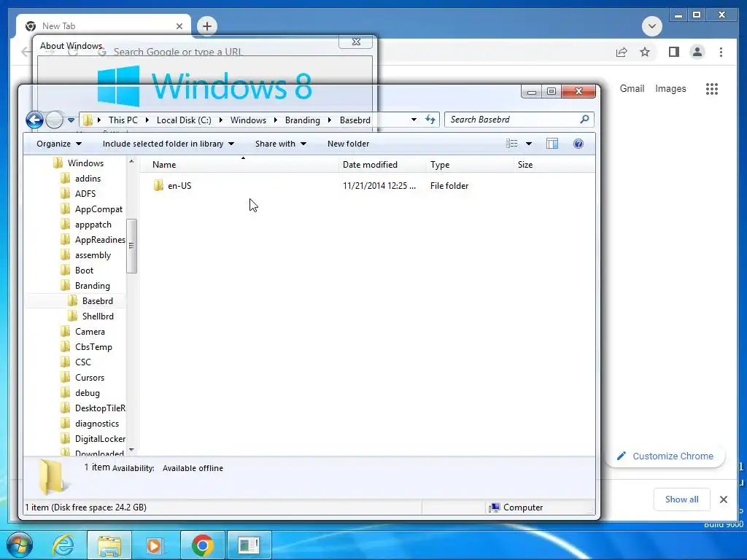747x560 pixels.
Task: Open the Chrome profile avatar
Action: tap(697, 52)
